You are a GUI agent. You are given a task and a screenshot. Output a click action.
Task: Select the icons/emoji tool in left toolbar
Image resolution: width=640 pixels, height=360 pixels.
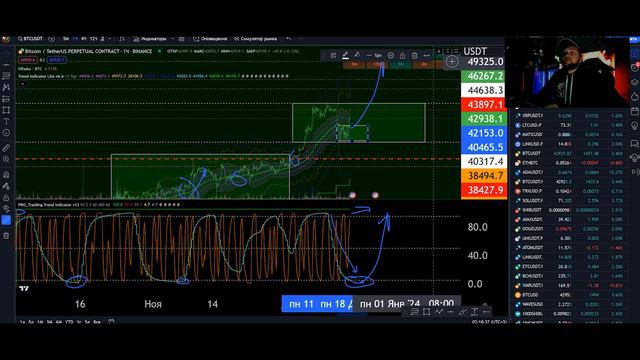click(x=6, y=133)
